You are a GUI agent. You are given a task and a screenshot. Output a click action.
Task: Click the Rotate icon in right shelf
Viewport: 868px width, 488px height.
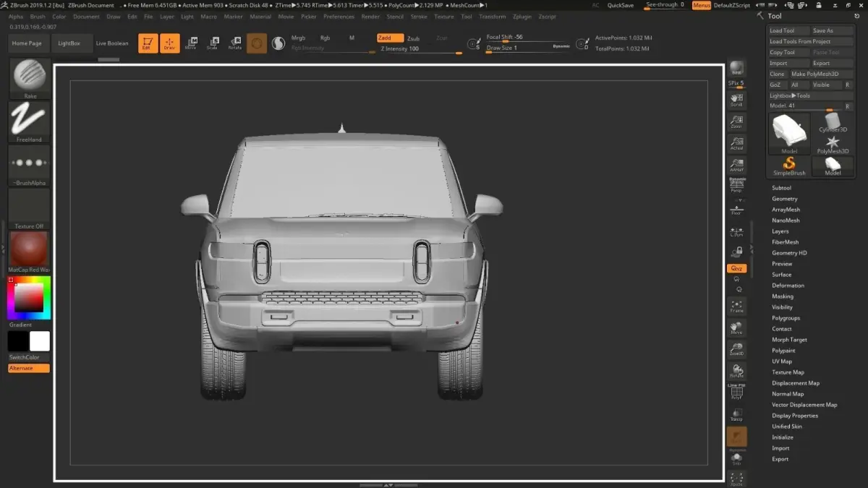point(736,371)
